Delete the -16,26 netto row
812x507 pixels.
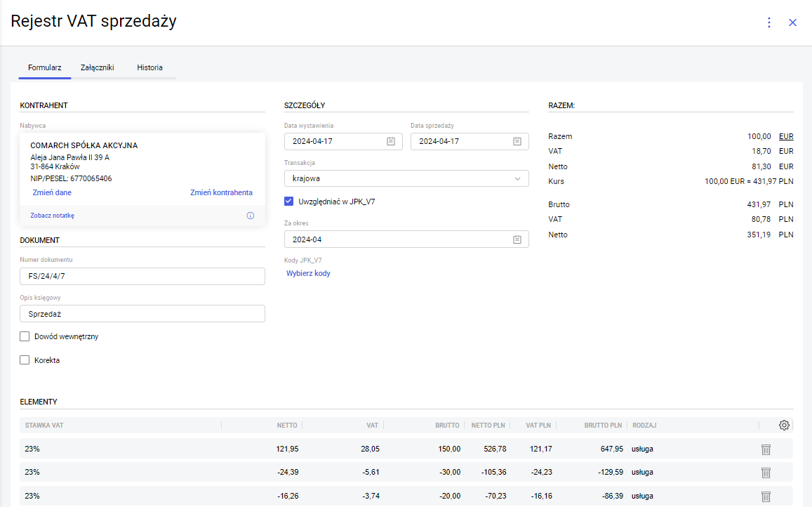[x=766, y=496]
